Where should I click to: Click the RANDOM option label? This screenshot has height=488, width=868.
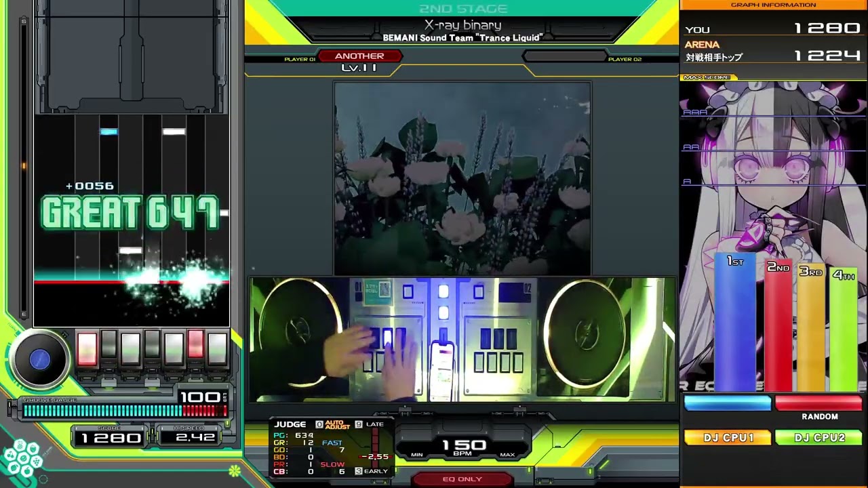[x=819, y=417]
